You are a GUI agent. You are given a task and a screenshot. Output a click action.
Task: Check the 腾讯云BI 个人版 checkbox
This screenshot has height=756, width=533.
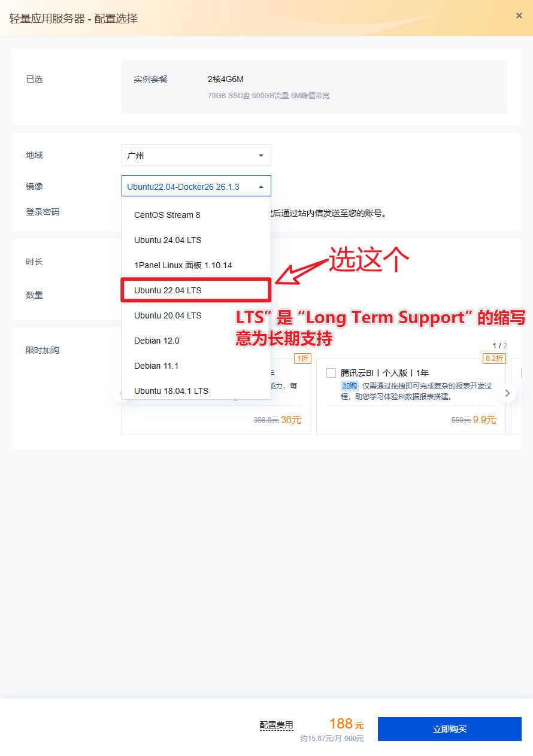pos(331,373)
